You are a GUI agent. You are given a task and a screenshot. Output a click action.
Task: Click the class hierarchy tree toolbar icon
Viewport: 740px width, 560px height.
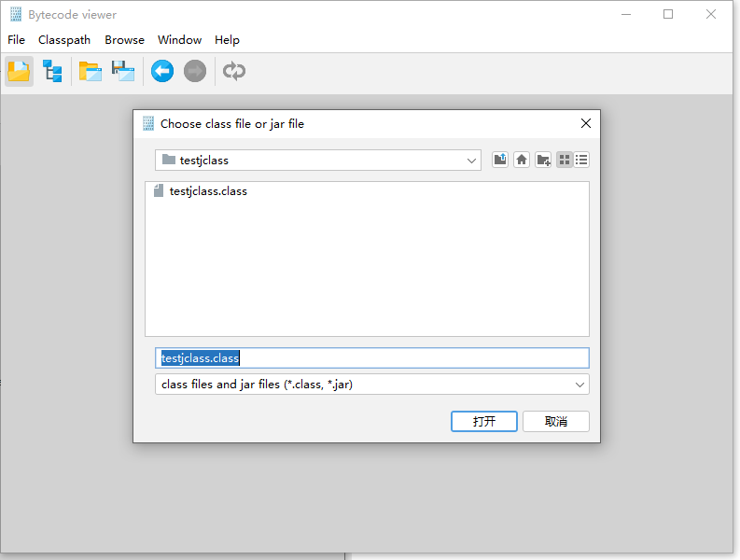click(x=52, y=71)
